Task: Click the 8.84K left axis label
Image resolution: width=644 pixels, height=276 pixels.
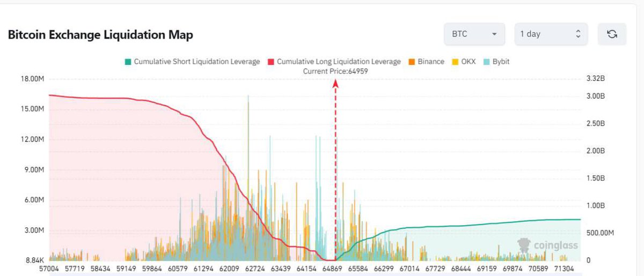Action: pyautogui.click(x=34, y=260)
